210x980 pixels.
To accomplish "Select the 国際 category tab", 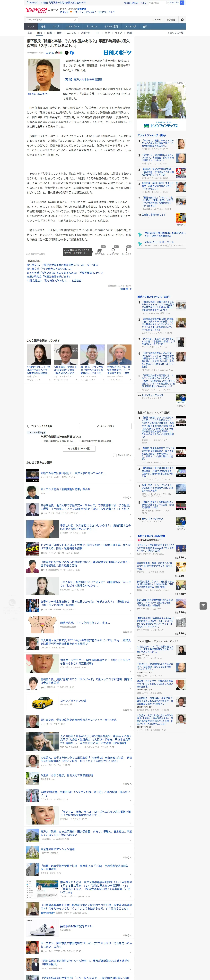I will click(49, 33).
